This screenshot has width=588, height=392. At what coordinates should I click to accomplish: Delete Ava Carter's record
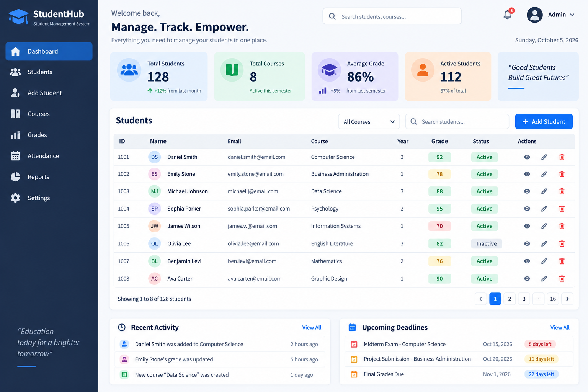562,279
